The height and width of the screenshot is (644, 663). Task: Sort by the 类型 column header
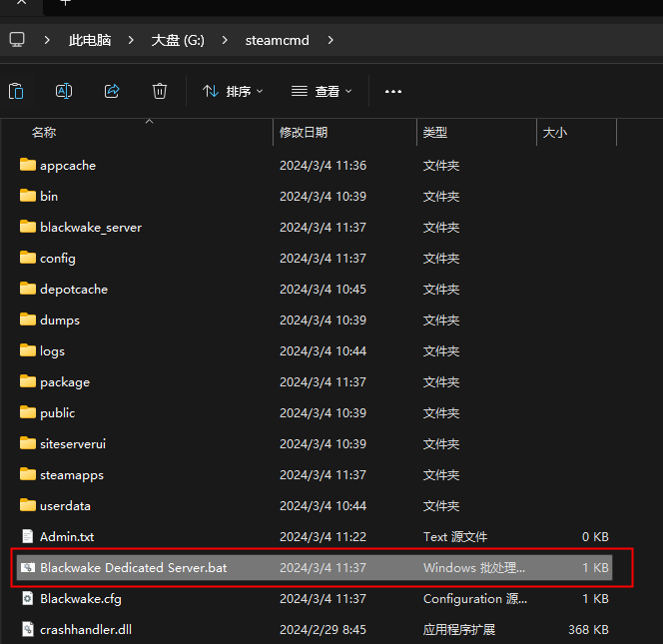tap(435, 133)
